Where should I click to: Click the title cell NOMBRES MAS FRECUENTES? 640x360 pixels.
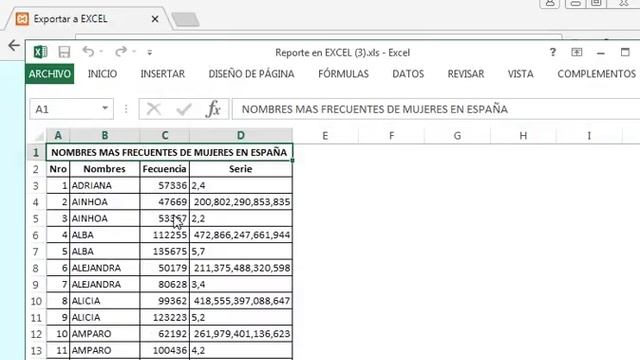point(169,153)
